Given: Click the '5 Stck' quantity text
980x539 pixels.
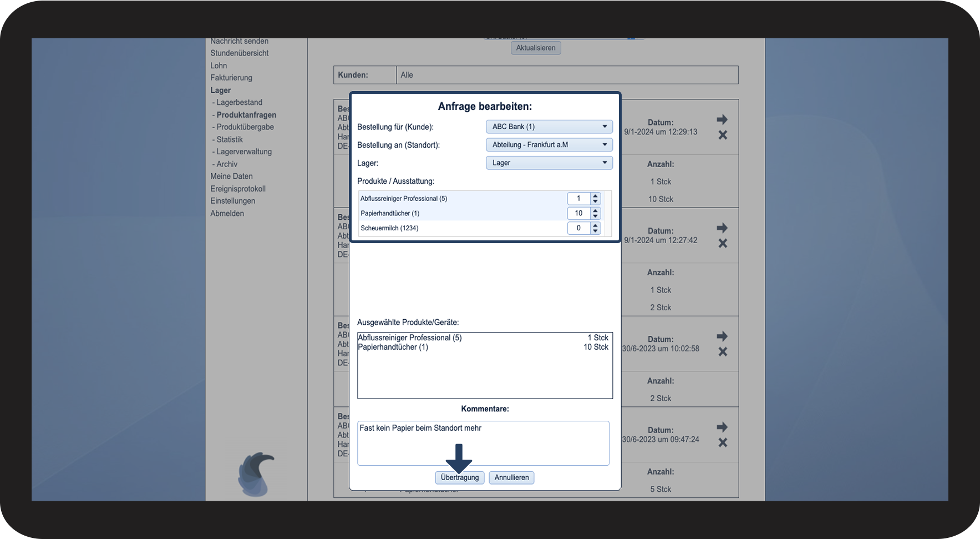Looking at the screenshot, I should point(661,490).
